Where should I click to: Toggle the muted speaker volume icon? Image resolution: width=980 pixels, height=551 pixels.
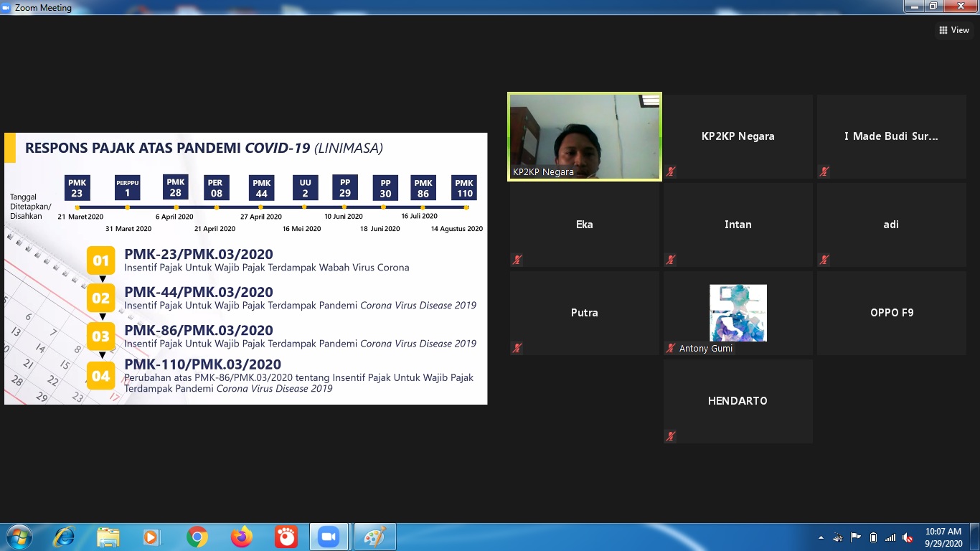(908, 537)
